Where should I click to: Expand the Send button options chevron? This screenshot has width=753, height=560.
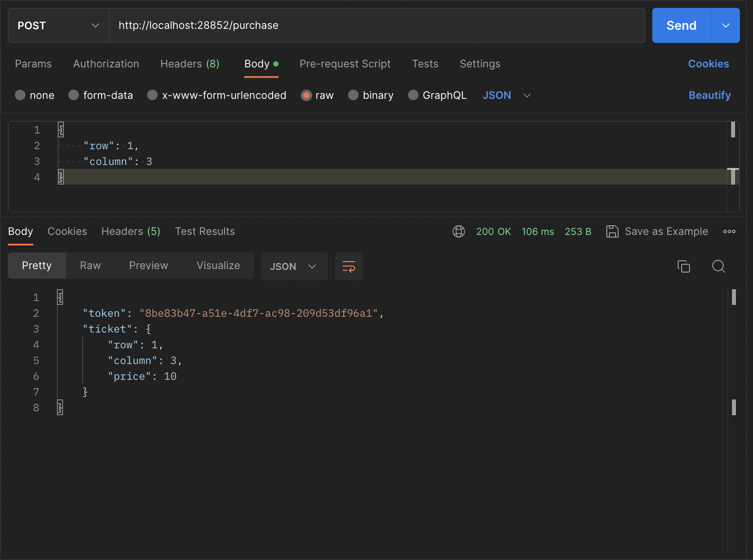[725, 25]
